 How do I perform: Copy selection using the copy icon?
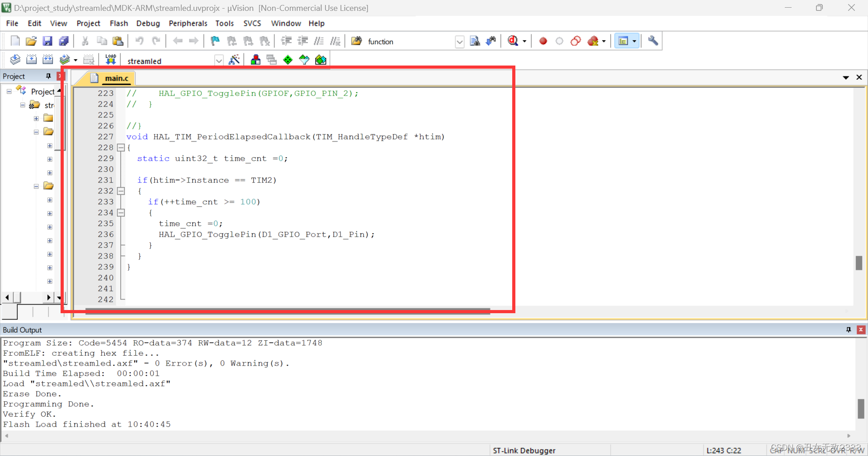coord(102,41)
